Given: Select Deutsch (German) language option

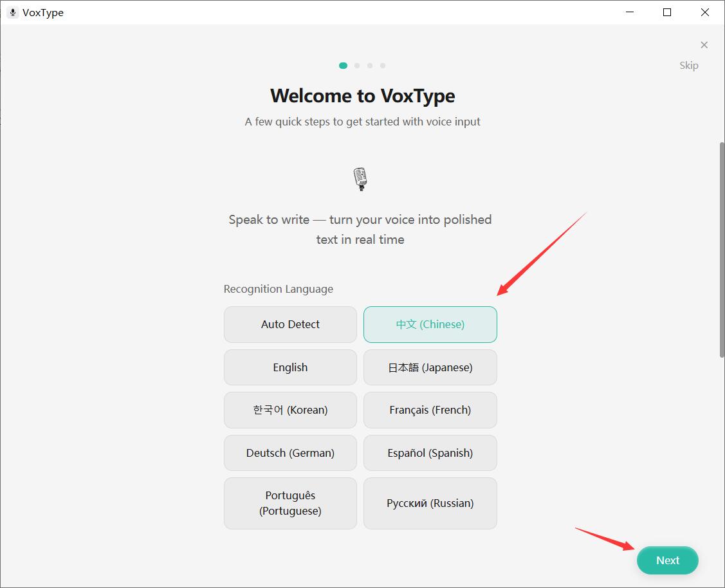Looking at the screenshot, I should [x=290, y=453].
